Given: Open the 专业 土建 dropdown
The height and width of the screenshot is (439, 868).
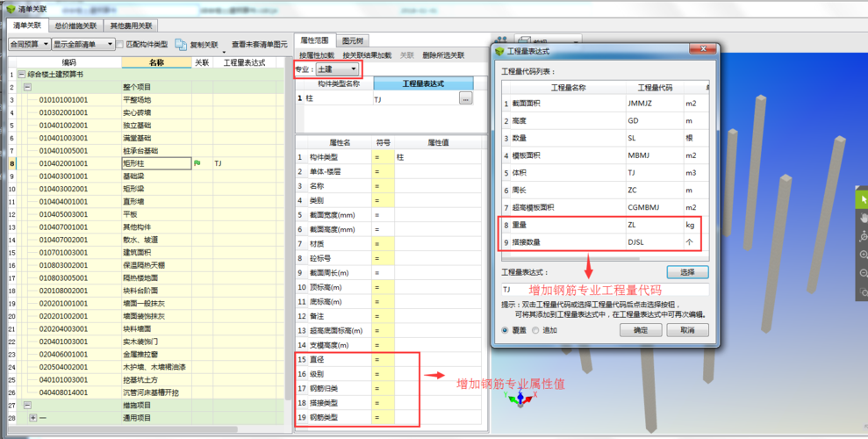Looking at the screenshot, I should [x=337, y=69].
